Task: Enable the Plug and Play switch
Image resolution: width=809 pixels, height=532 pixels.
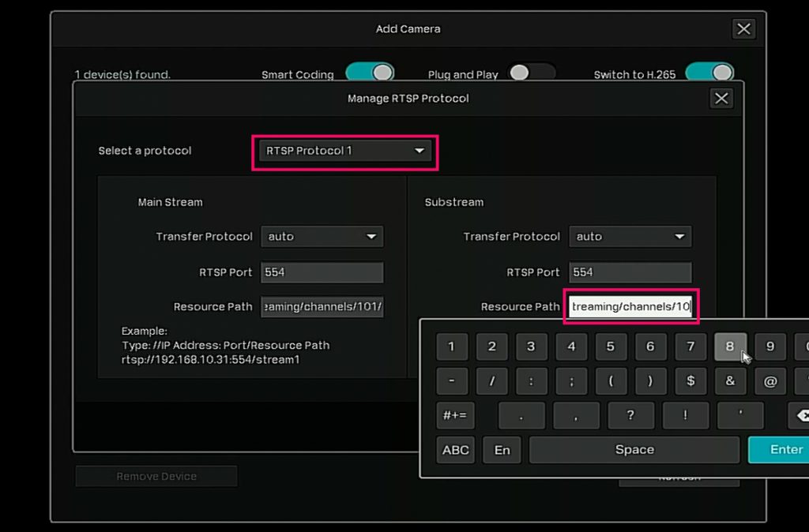Action: [x=531, y=73]
